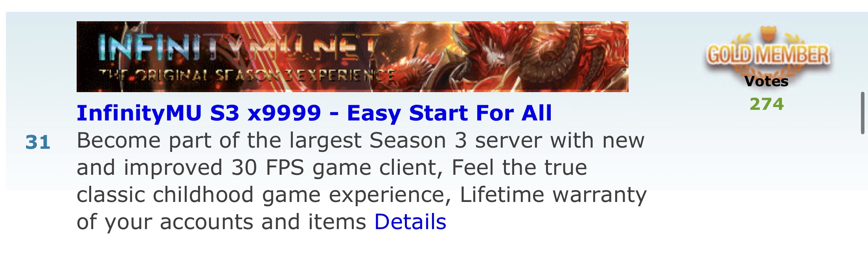868x261 pixels.
Task: Click the Votes label under the badge
Action: coord(767,81)
